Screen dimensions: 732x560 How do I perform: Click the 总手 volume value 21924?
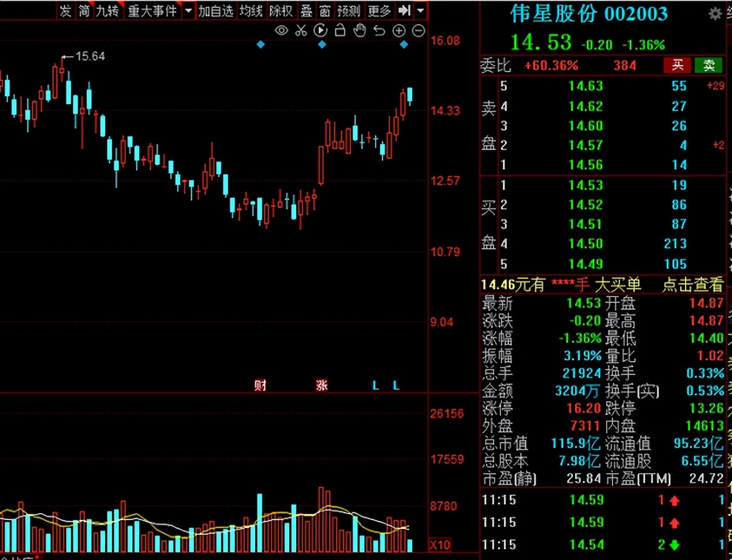click(x=582, y=374)
